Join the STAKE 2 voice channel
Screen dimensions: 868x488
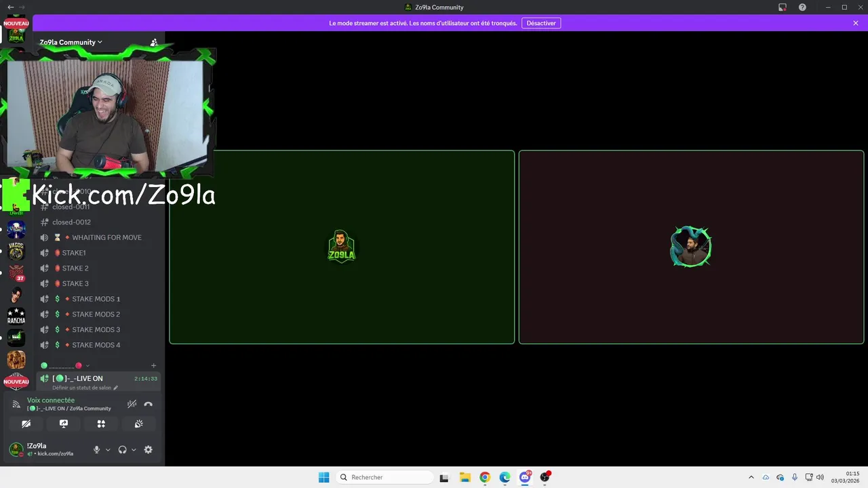pyautogui.click(x=99, y=268)
